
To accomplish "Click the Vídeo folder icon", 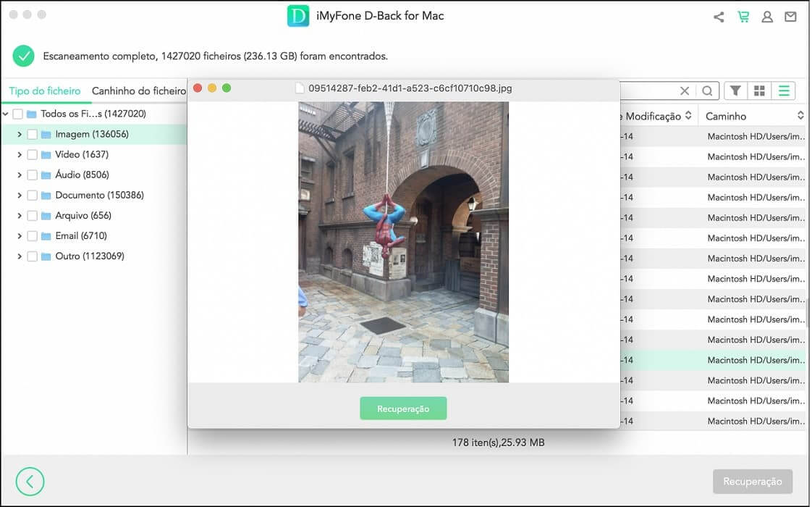I will point(46,155).
